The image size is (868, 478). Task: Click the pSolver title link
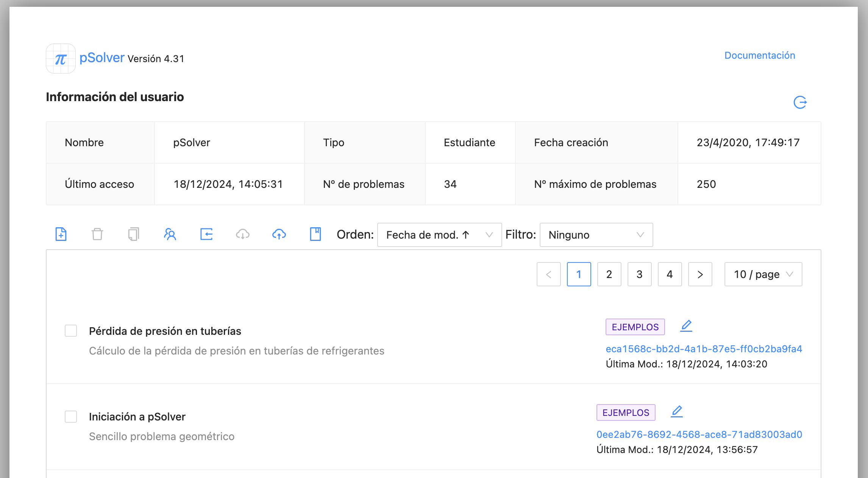pos(102,58)
